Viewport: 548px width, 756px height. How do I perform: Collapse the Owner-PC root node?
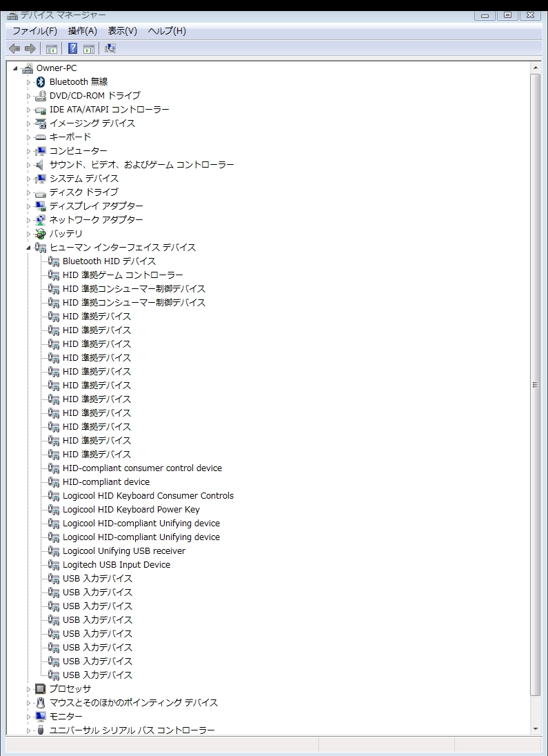(15, 68)
